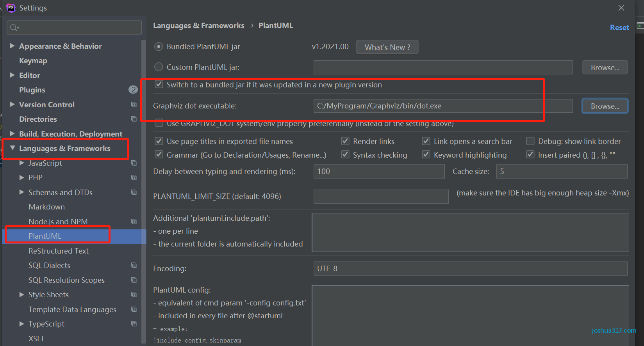Expand the TypeScript node
Screen dimensions: 644x346
[x=22, y=324]
